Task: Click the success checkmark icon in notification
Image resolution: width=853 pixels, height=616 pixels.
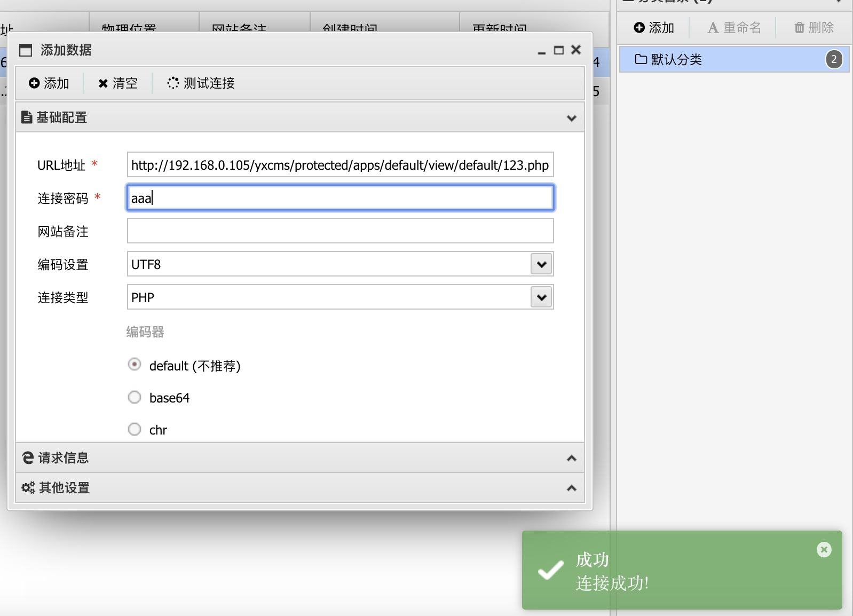Action: pyautogui.click(x=550, y=570)
